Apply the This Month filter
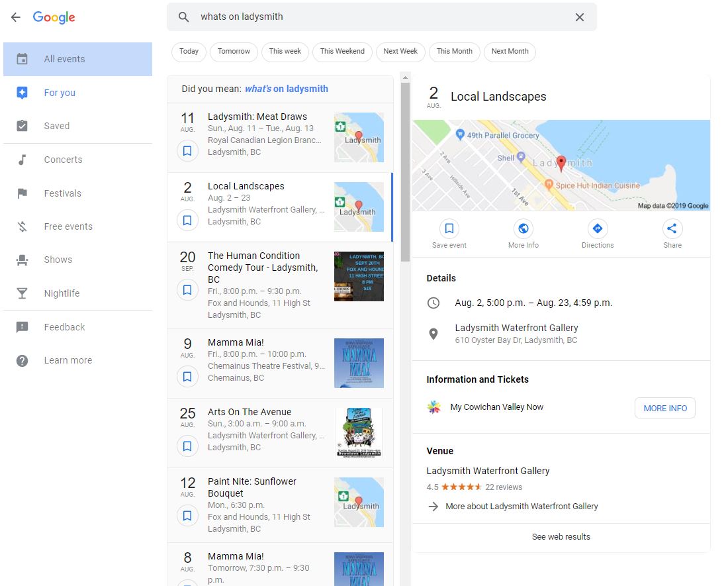 click(455, 52)
